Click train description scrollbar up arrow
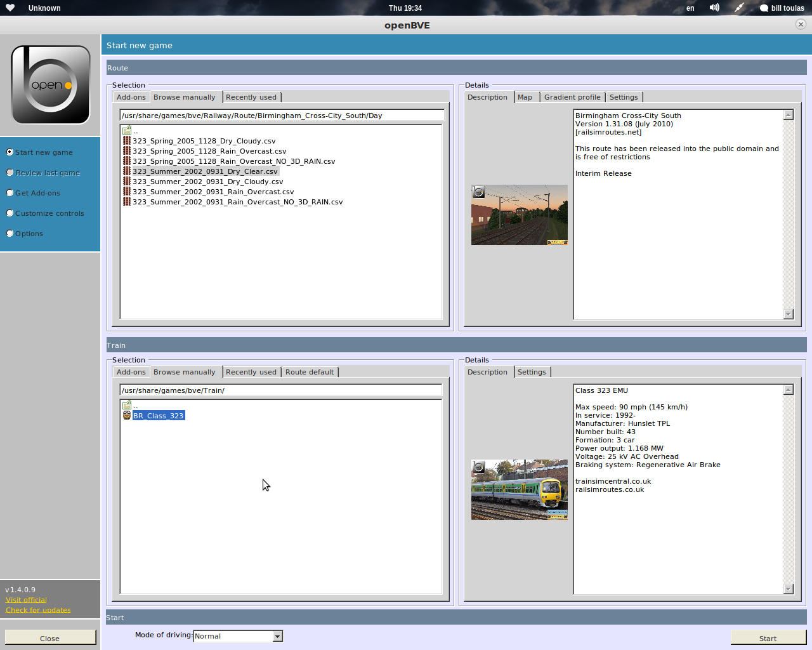 coord(789,390)
